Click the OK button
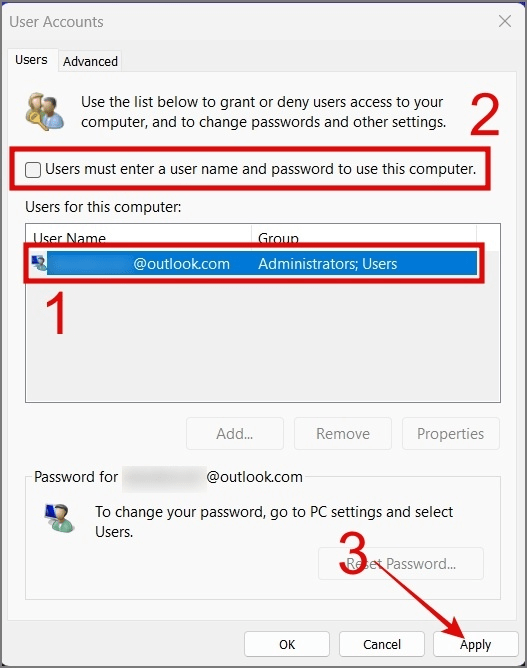 pyautogui.click(x=287, y=644)
